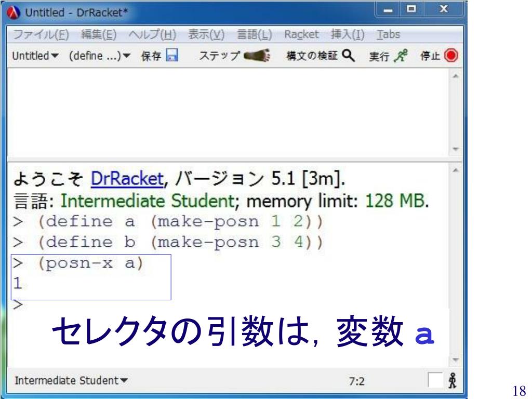Click the expression (posn-x a)

pos(90,263)
